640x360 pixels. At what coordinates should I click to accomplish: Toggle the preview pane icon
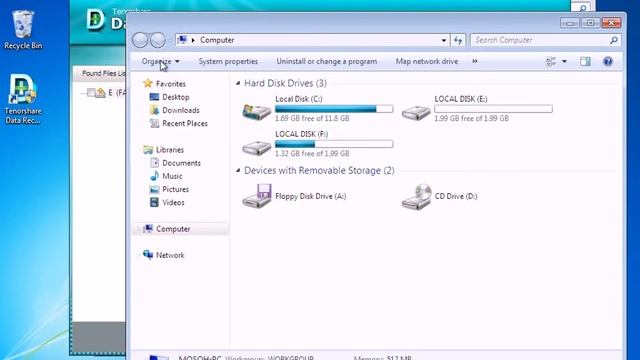tap(585, 62)
